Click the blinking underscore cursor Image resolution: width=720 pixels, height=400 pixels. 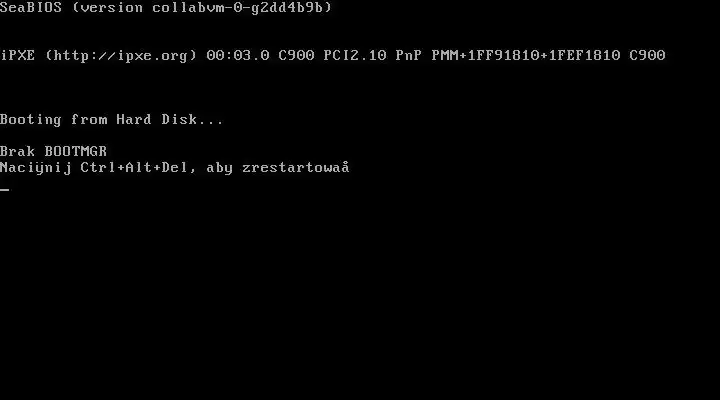(x=5, y=189)
